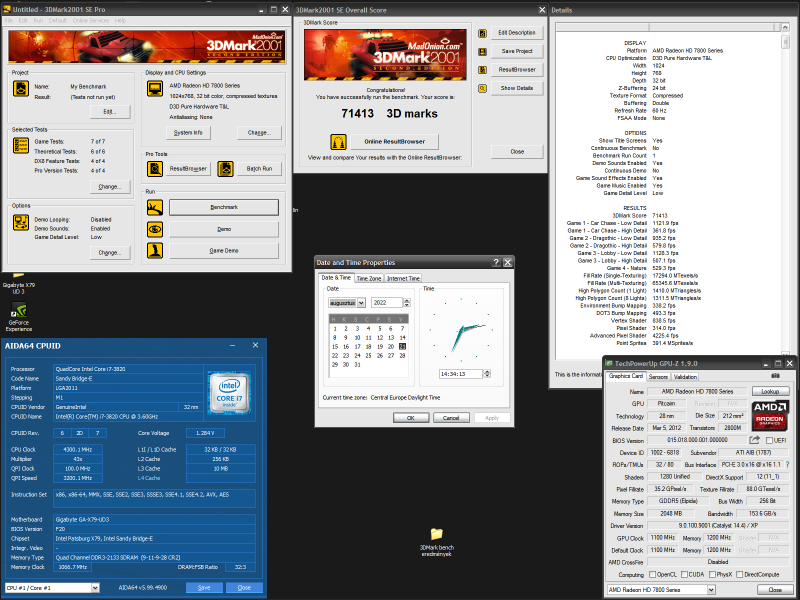
Task: Click the Online ResultBrowser icon
Action: point(338,141)
